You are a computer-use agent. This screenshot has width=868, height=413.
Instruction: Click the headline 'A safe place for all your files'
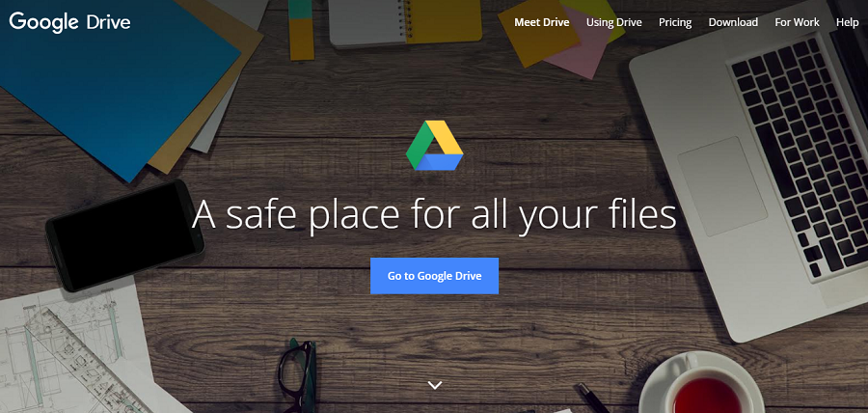(x=434, y=214)
